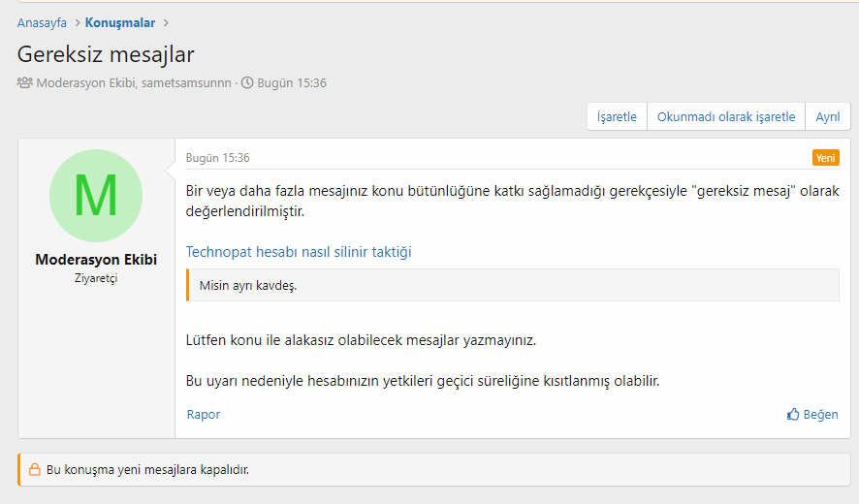Select Okunmadı olarak işaretle
Image resolution: width=859 pixels, height=504 pixels.
click(726, 116)
